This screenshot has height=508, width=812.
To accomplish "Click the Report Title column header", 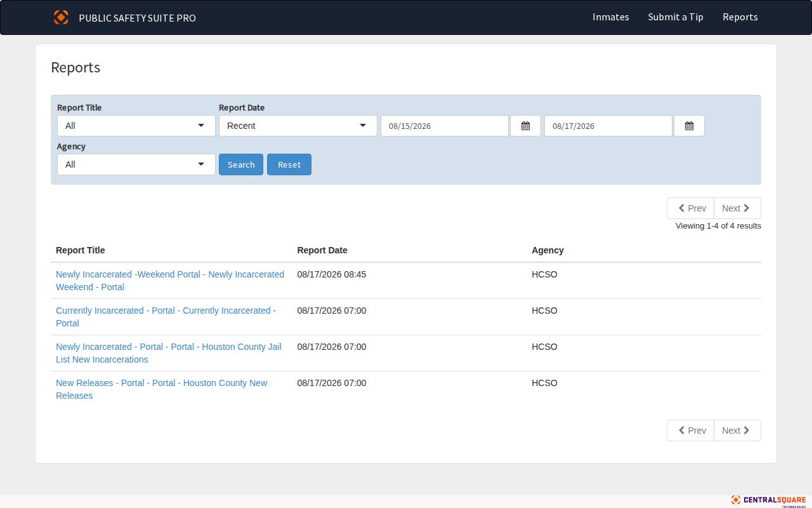I will tap(81, 250).
